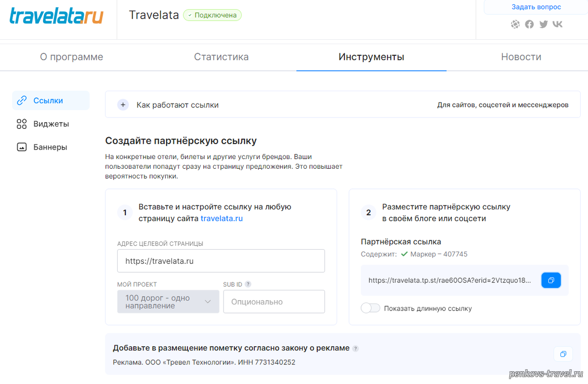Click the 'Для сайтов, соцсетей и мессенджеров' text
This screenshot has height=384, width=588.
click(x=503, y=105)
